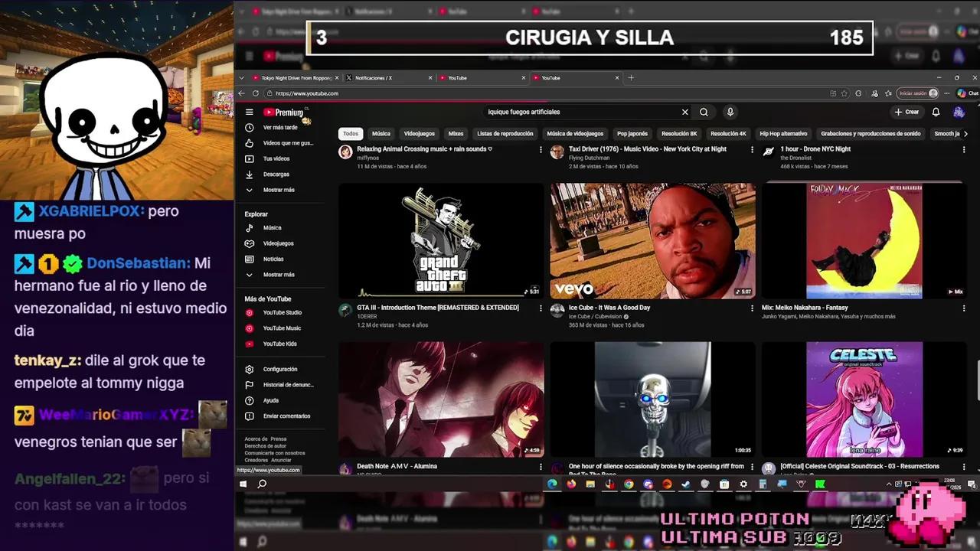Viewport: 980px width, 551px height.
Task: Open options menu for Relaxing Animal Crossing video
Action: (541, 150)
